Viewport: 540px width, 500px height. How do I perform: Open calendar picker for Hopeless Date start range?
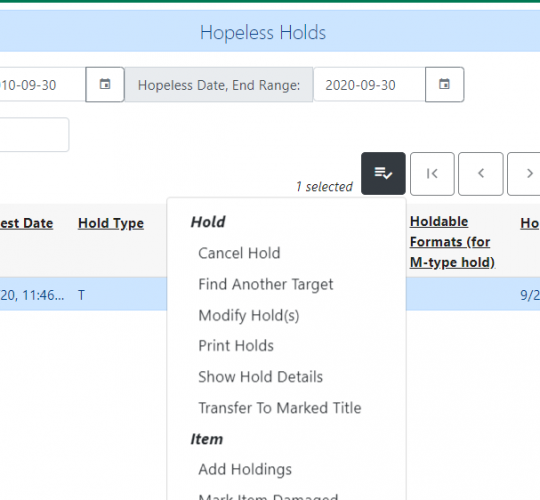tap(105, 84)
